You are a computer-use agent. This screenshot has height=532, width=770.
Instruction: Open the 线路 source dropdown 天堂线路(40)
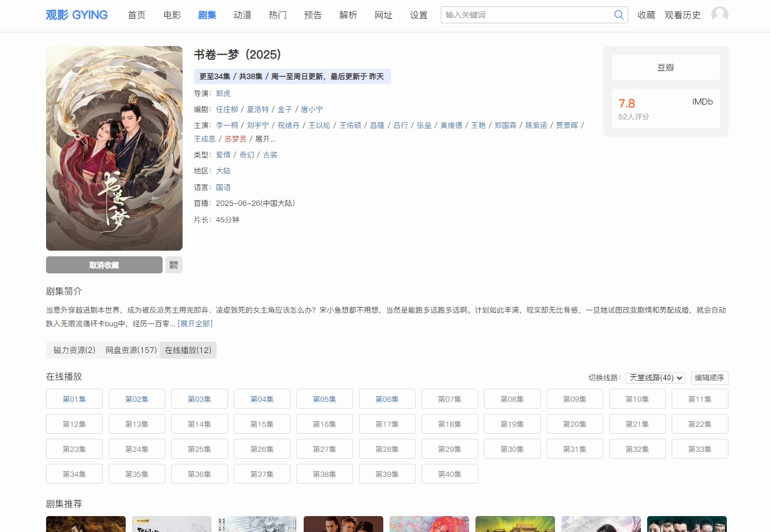tap(655, 377)
